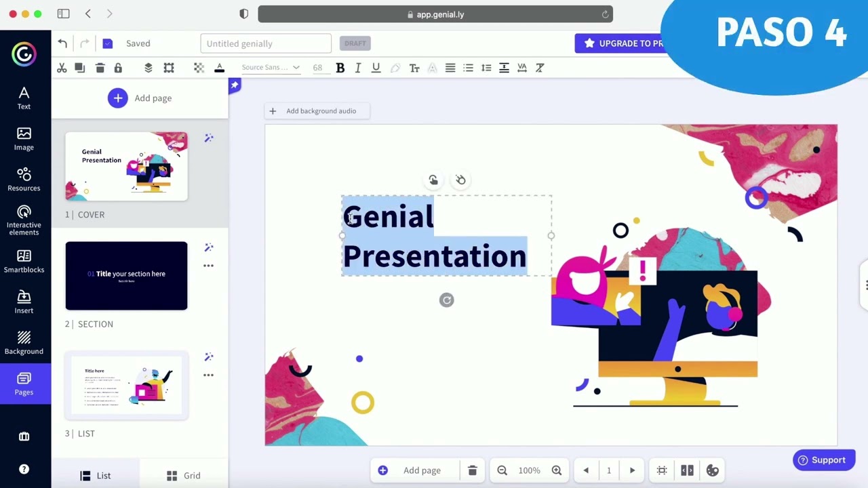Screen dimensions: 868x488
Task: Toggle underline formatting
Action: coord(376,68)
